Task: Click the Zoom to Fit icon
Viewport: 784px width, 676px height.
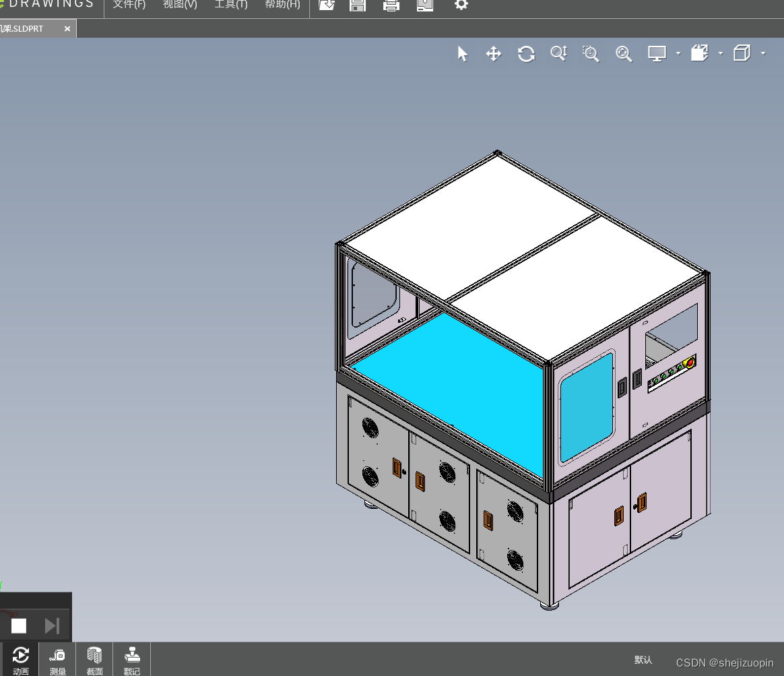Action: (624, 53)
